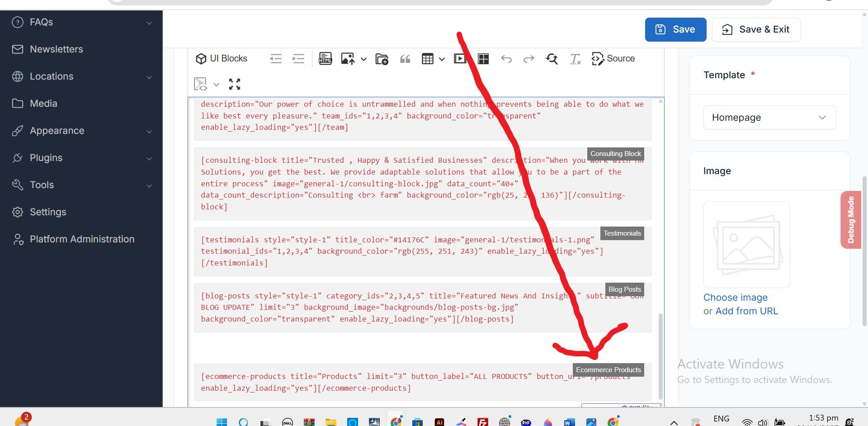Expand the Appearance sidebar menu
Screen dimensions: 868x426
[x=81, y=131]
